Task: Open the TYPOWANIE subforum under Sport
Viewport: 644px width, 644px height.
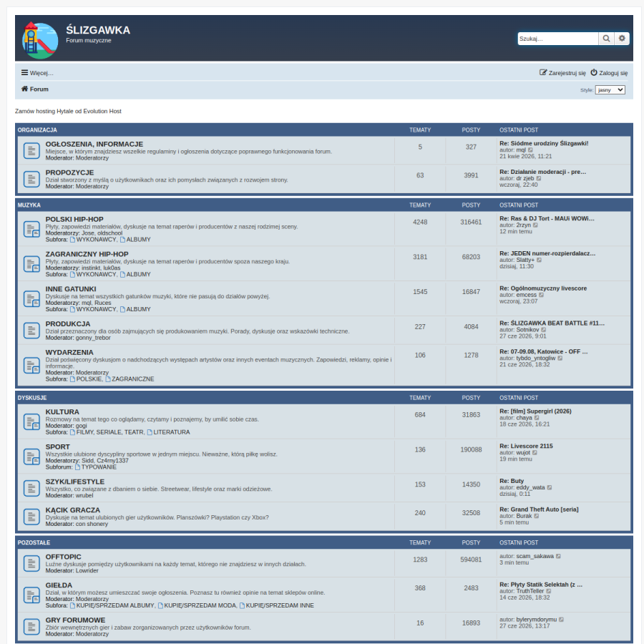Action: tap(99, 467)
